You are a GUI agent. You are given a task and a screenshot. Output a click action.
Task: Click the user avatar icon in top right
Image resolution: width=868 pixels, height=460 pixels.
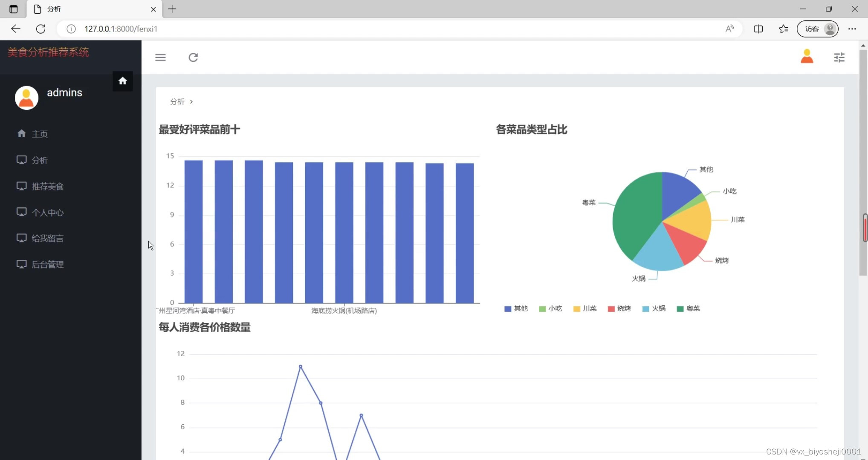807,57
